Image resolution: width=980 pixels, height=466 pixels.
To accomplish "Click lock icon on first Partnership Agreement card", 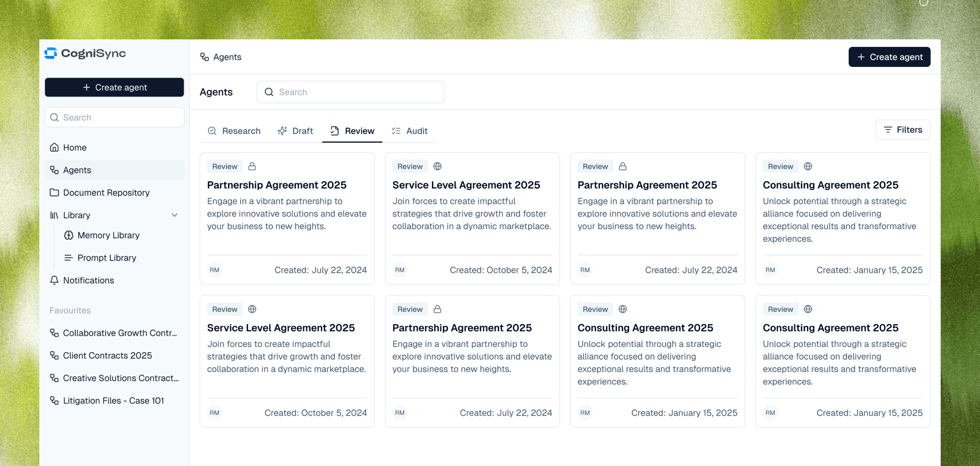I will 252,166.
